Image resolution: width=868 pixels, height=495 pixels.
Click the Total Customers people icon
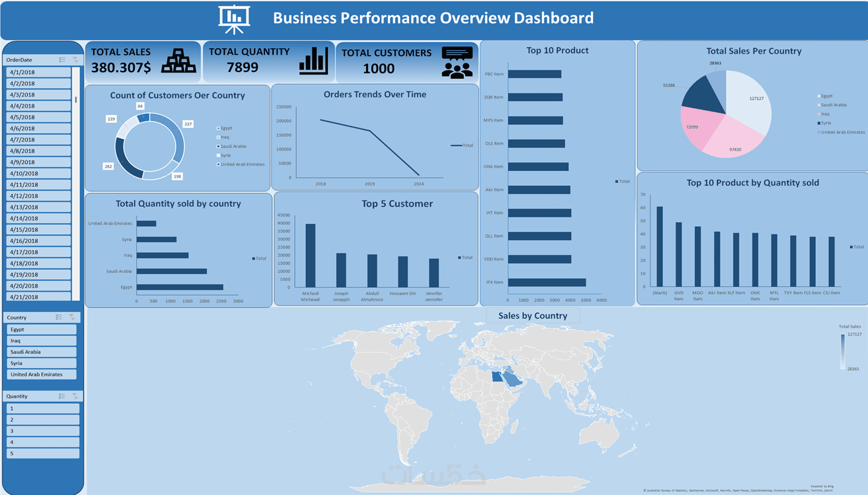tap(457, 62)
